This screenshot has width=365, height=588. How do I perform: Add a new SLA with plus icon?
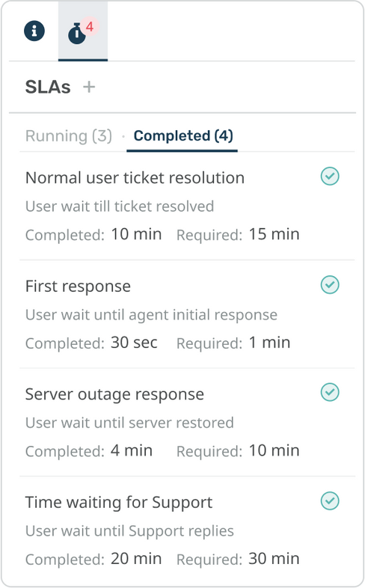[89, 87]
